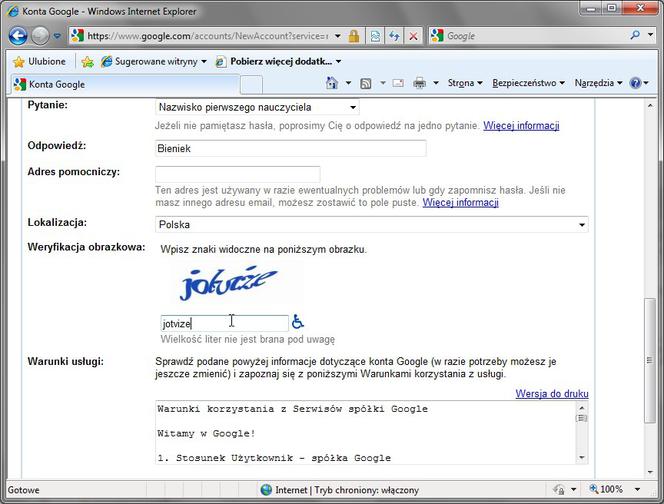
Task: Click the 'Gotowe' status bar text
Action: tap(24, 490)
